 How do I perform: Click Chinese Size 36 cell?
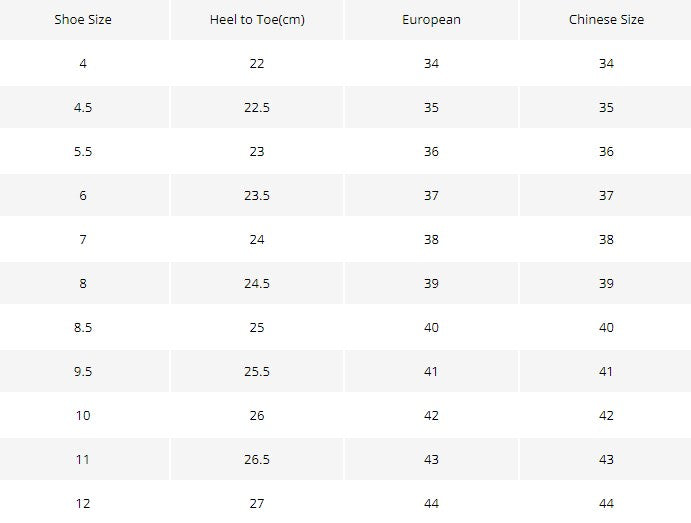point(606,152)
